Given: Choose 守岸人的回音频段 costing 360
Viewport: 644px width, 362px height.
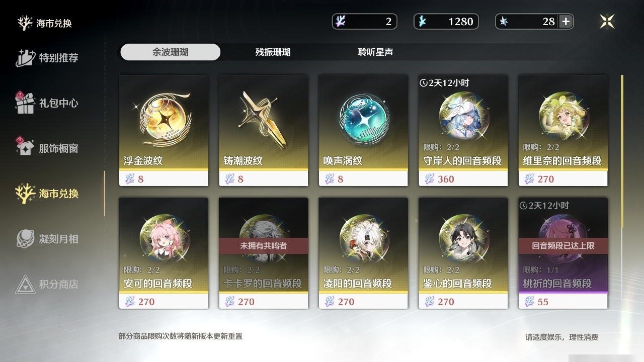Looking at the screenshot, I should [463, 131].
